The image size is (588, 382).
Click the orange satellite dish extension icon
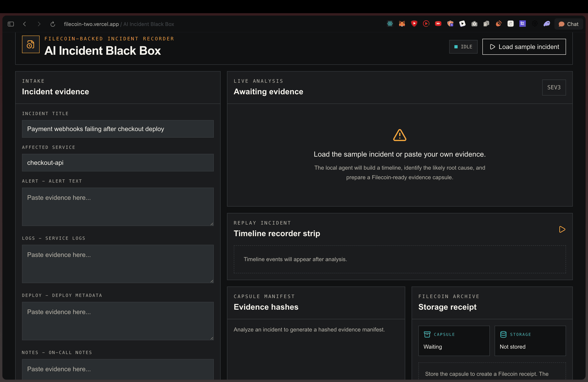499,24
